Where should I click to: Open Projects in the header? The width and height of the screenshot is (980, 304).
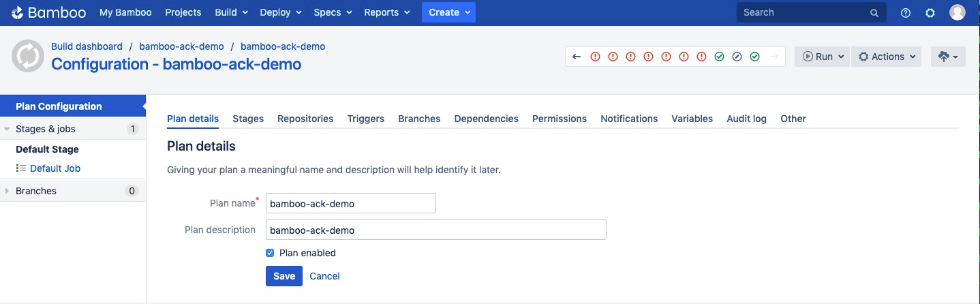[x=183, y=12]
